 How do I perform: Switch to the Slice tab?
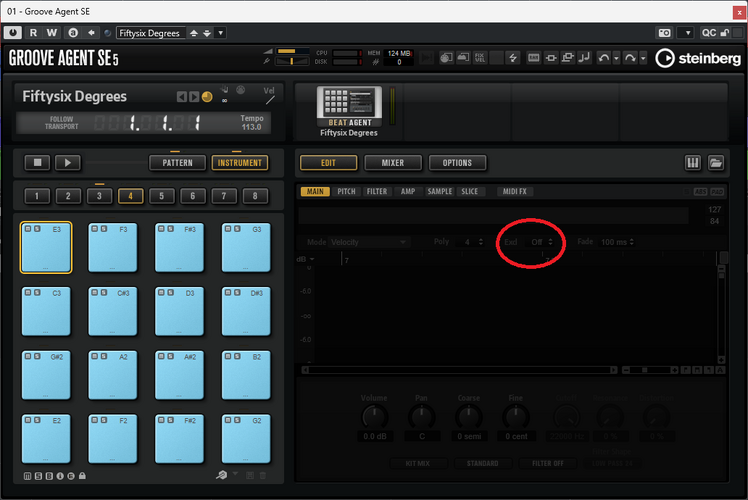coord(469,191)
